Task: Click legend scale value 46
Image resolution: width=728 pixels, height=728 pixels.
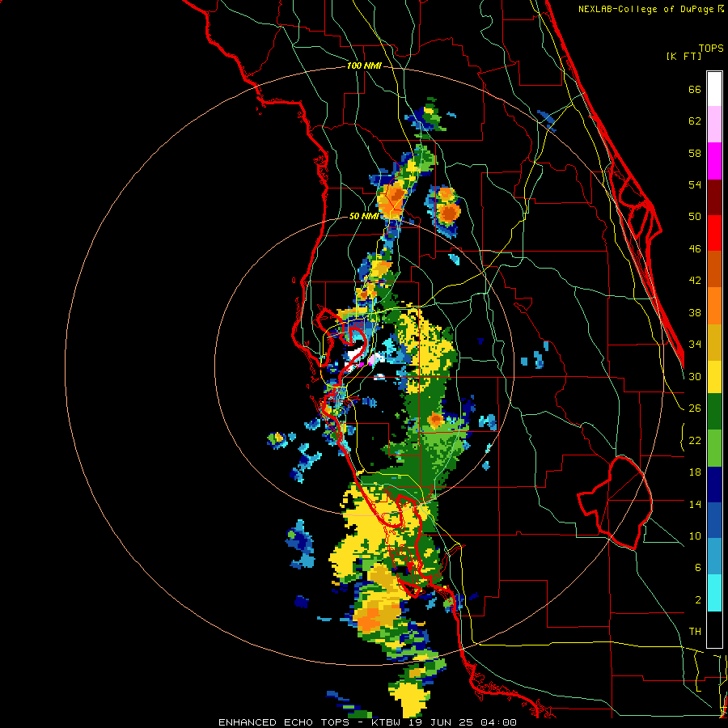Action: tap(695, 249)
